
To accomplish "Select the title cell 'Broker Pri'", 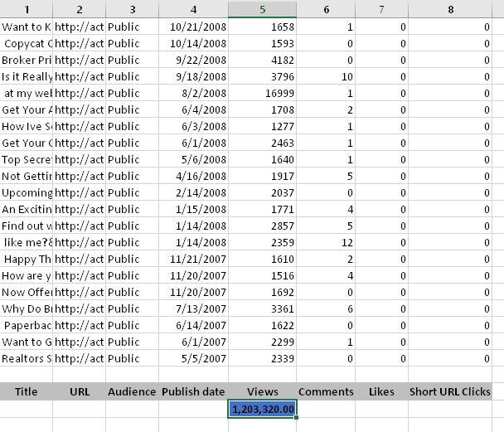I will click(27, 60).
